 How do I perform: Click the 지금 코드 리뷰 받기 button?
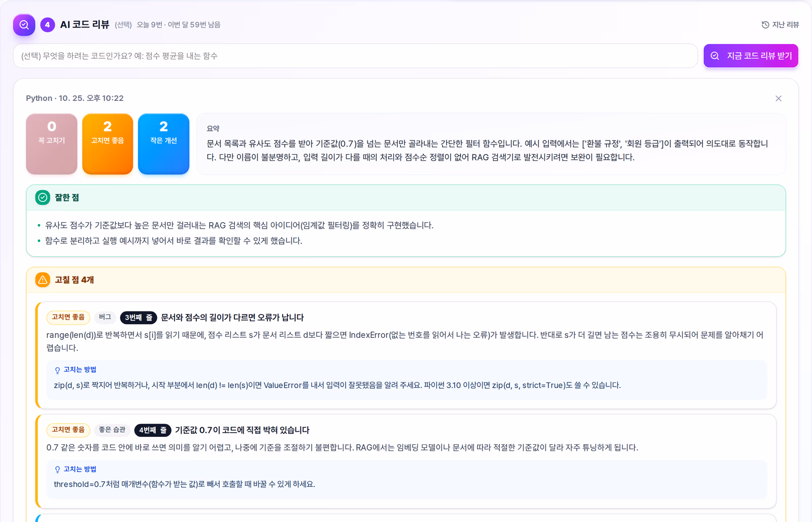[x=751, y=56]
